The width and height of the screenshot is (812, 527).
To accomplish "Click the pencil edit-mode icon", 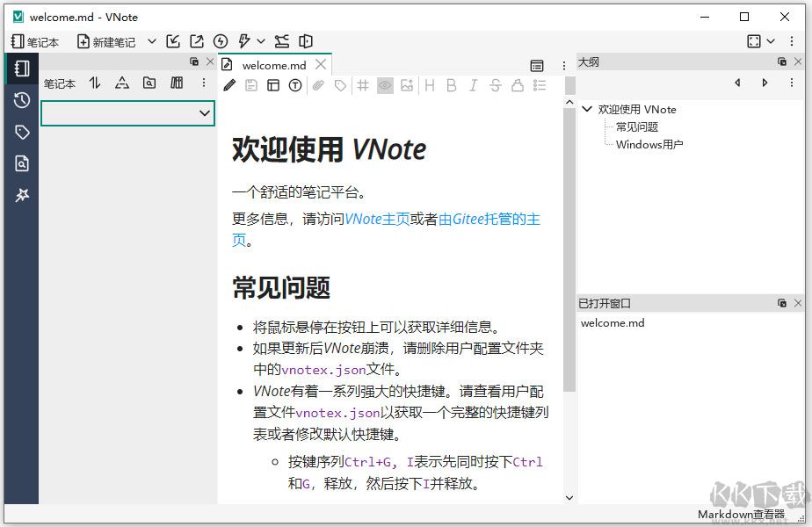I will pyautogui.click(x=229, y=85).
